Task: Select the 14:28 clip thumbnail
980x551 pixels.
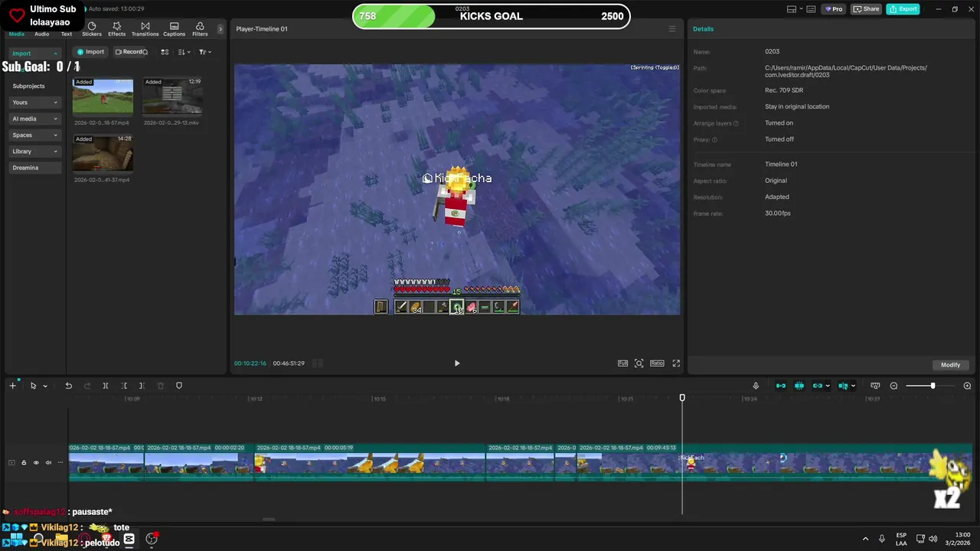Action: 103,153
